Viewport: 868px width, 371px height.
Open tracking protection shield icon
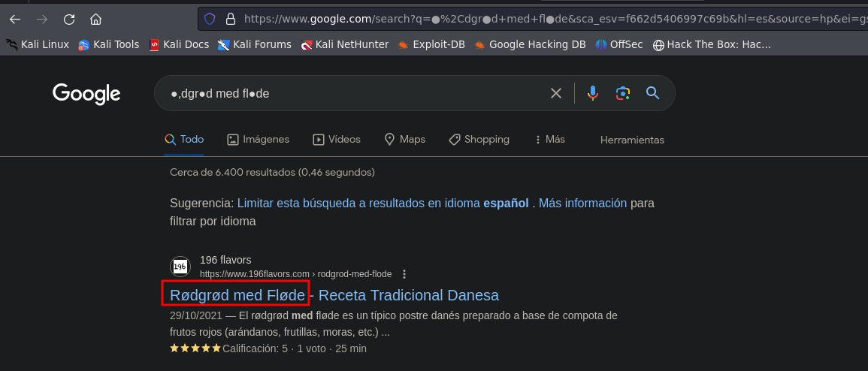(210, 19)
